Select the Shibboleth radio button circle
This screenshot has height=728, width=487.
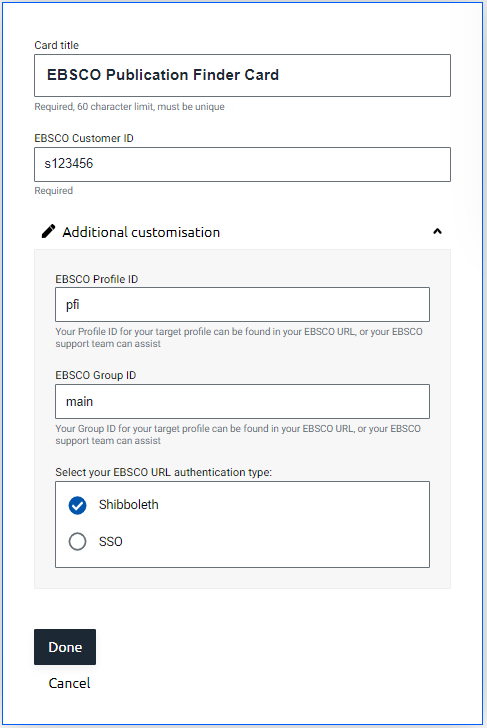[x=78, y=506]
